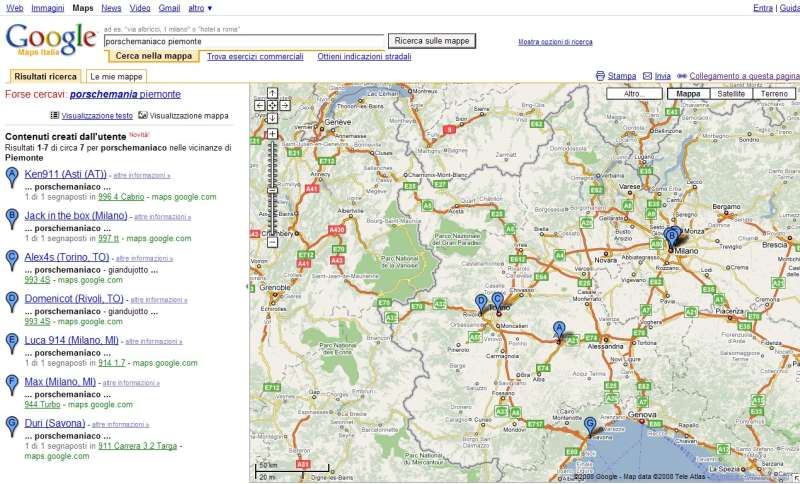Click 997 tt map link
The width and height of the screenshot is (800, 484).
pos(109,239)
